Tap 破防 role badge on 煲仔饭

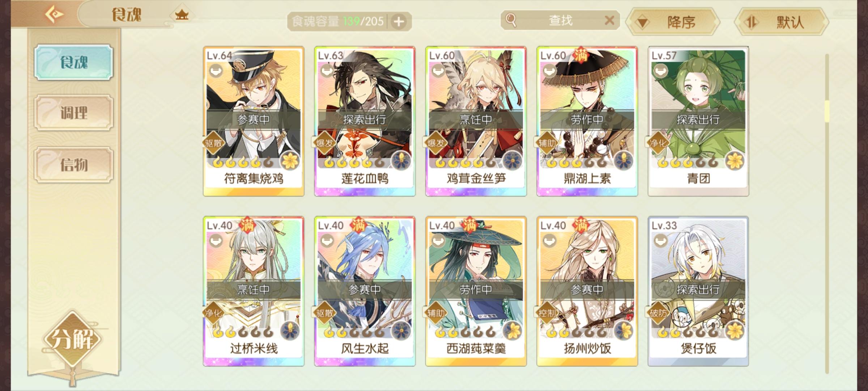point(658,313)
